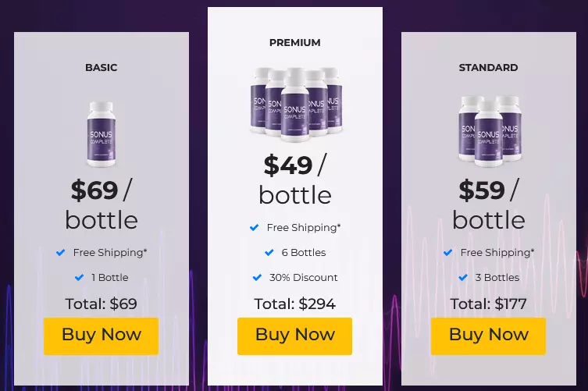
Task: Click the Premium plan Buy Now button
Action: [x=294, y=336]
